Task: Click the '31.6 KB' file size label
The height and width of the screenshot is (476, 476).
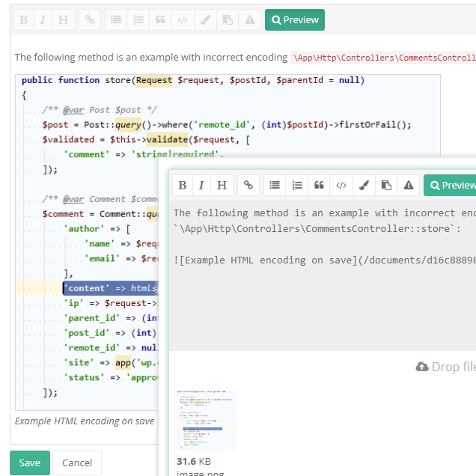Action: (x=194, y=462)
